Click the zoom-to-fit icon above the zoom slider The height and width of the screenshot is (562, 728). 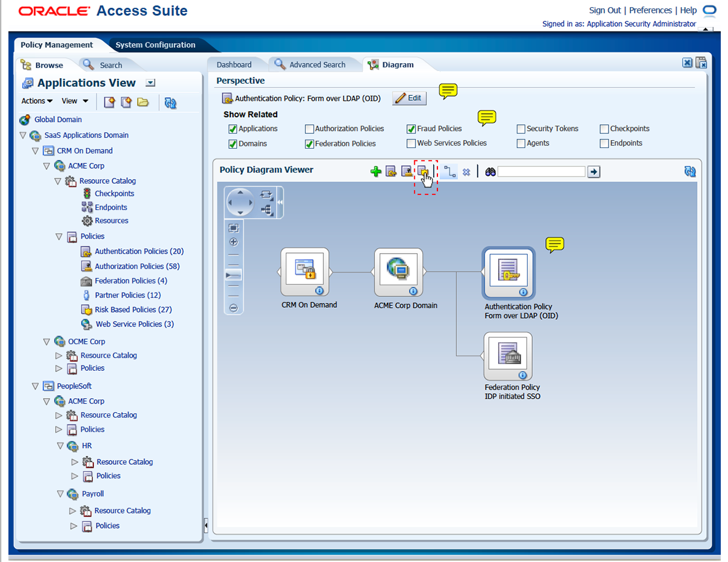pyautogui.click(x=234, y=228)
